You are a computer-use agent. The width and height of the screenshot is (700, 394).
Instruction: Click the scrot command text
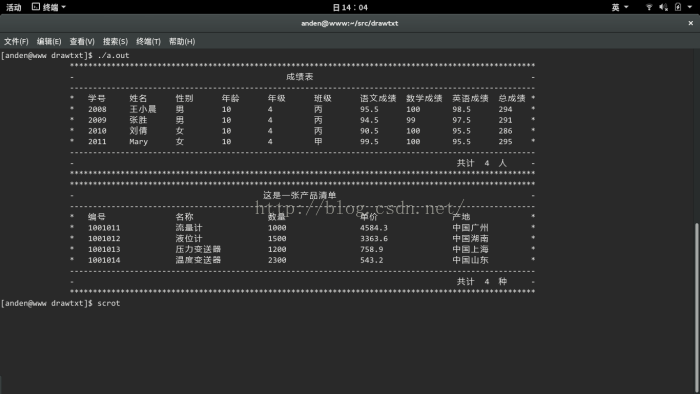point(108,303)
